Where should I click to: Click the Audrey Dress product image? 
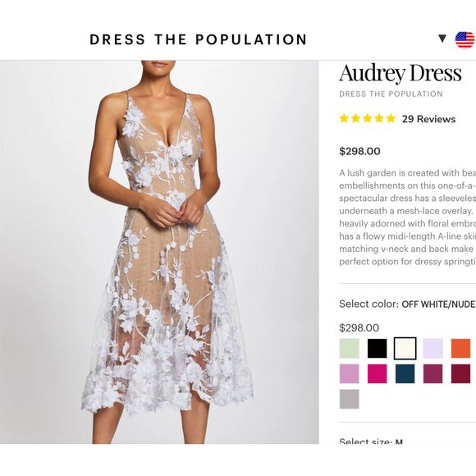[x=159, y=252]
